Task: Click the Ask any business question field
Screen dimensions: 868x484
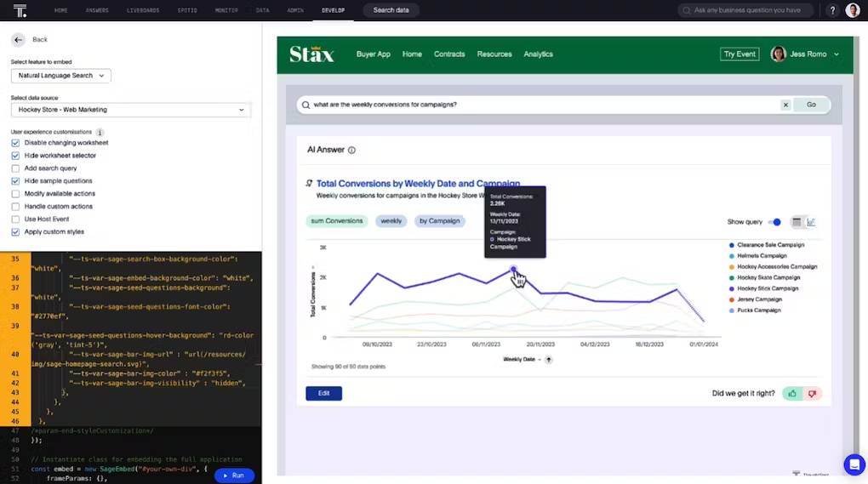Action: coord(745,10)
